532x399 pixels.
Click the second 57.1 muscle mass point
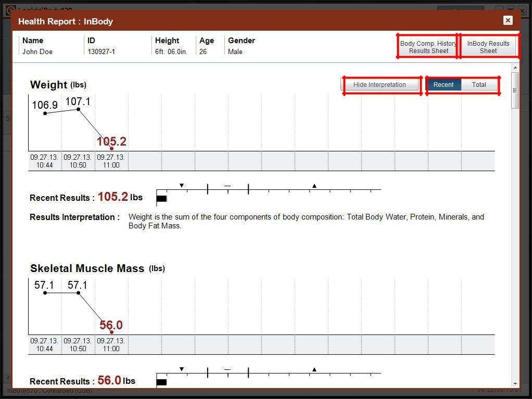[79, 293]
